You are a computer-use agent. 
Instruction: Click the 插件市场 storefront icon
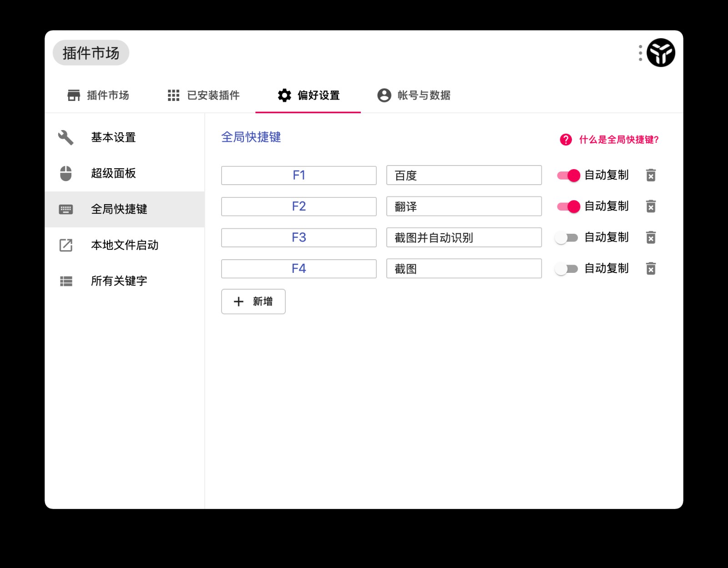tap(74, 95)
